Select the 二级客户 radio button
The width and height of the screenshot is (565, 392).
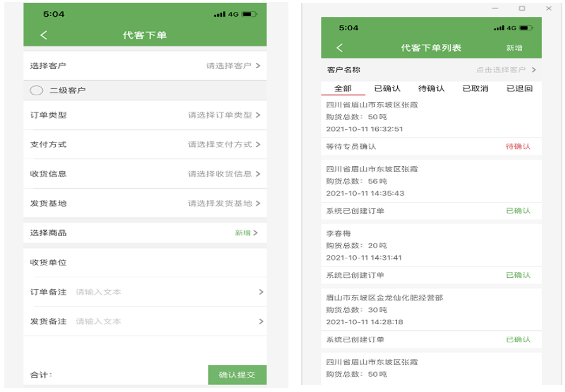click(x=36, y=90)
